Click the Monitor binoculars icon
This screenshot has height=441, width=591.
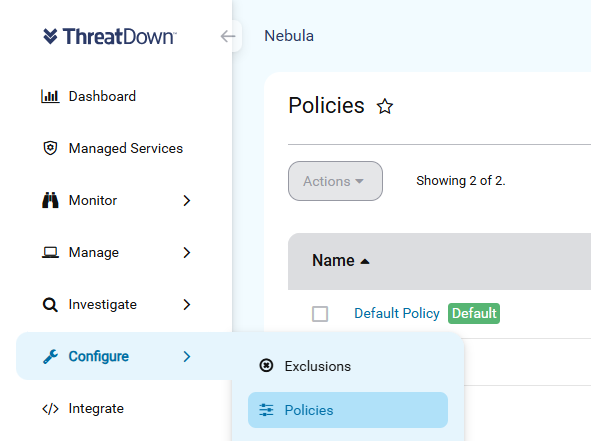tap(50, 200)
